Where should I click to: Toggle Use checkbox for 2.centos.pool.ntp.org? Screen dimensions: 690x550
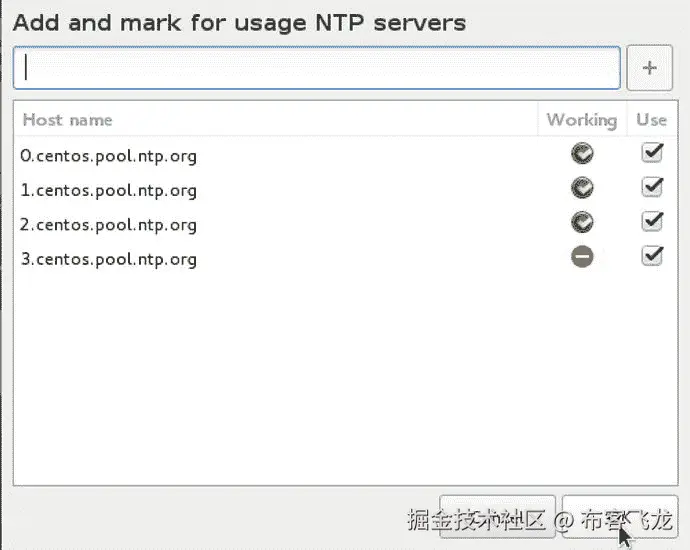652,221
